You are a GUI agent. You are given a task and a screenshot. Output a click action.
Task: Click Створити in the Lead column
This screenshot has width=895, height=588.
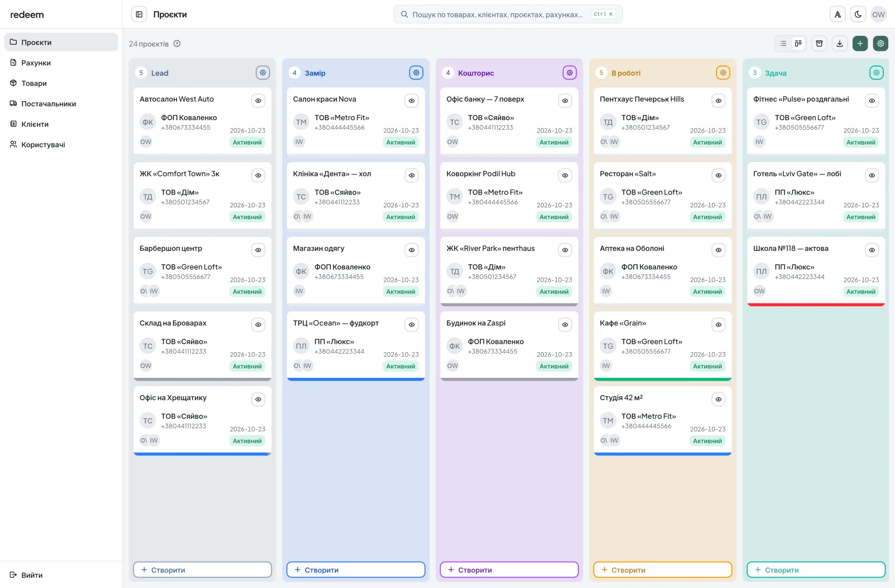tap(202, 570)
